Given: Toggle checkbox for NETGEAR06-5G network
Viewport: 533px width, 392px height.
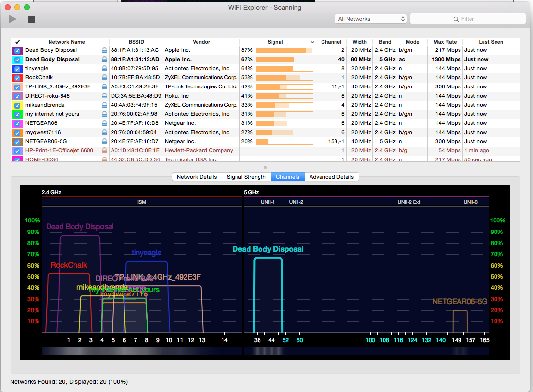Looking at the screenshot, I should 17,142.
